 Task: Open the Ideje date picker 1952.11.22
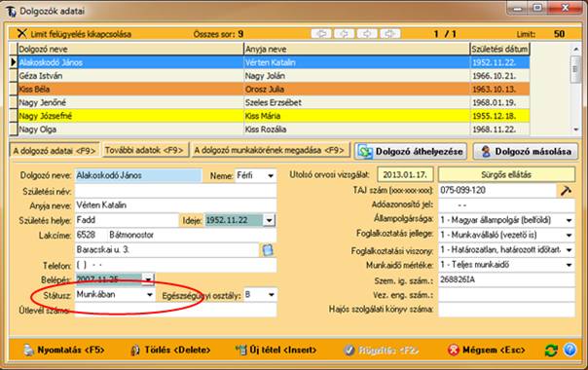269,220
